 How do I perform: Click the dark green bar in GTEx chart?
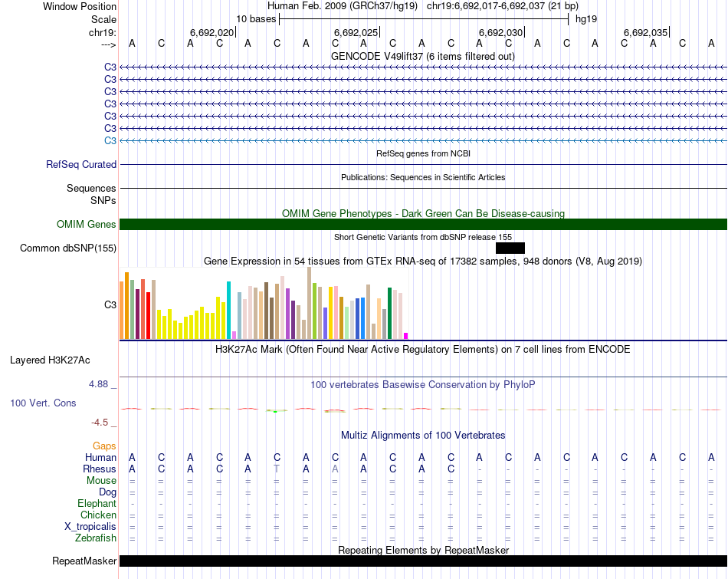point(389,313)
